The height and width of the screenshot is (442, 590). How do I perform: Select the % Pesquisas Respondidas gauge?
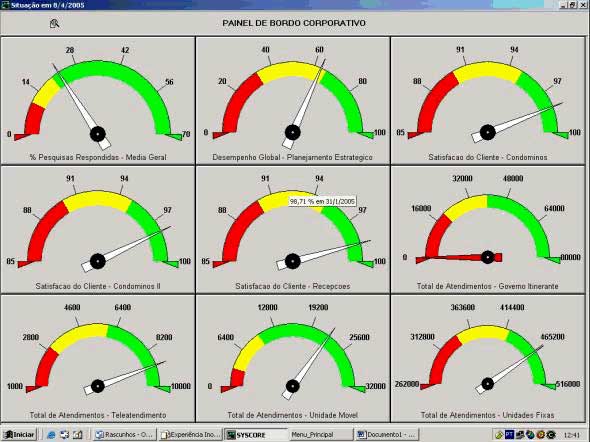[98, 100]
